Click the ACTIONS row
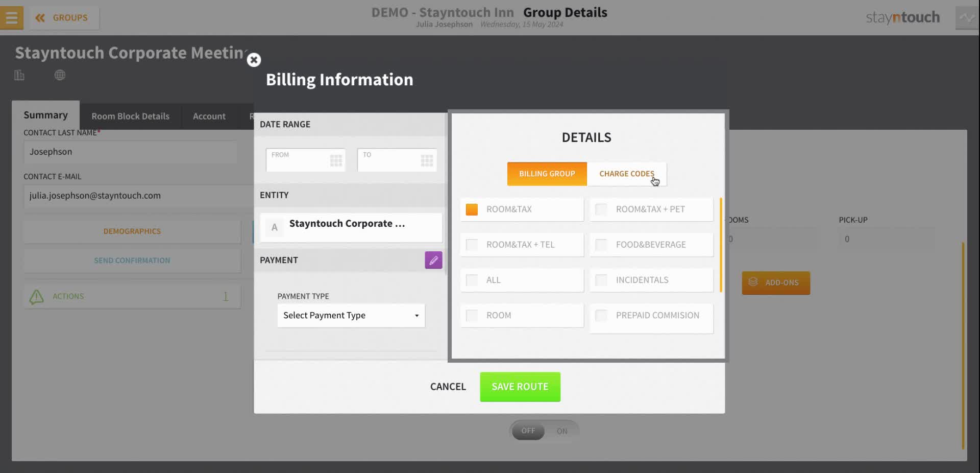 [x=132, y=296]
